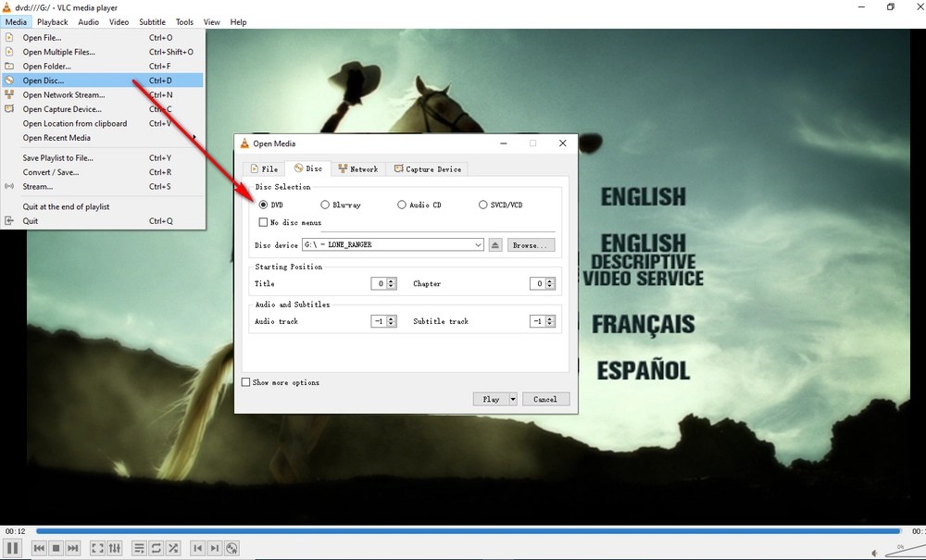Click the Open Network Stream menu icon
The image size is (926, 560).
pos(9,94)
